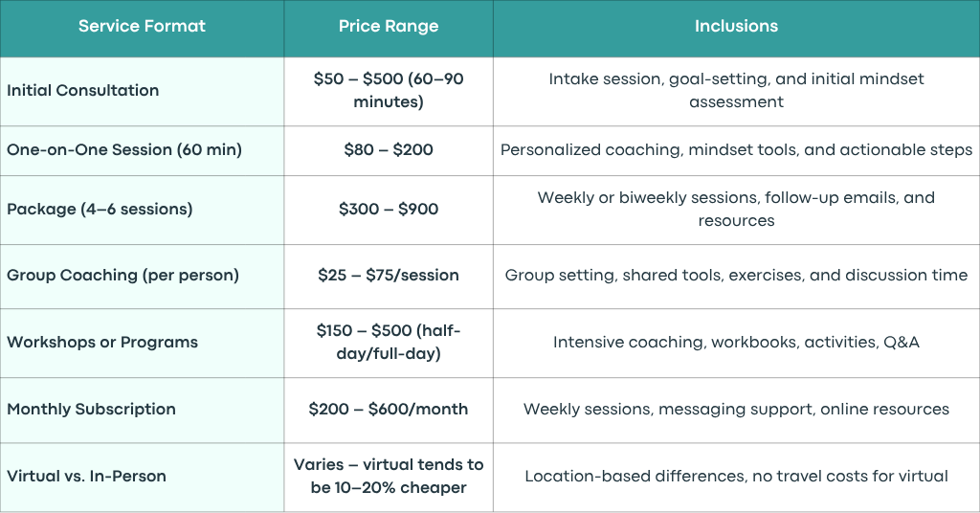Image resolution: width=980 pixels, height=513 pixels.
Task: Click the Intensive coaching, workbooks, activities cell
Action: [x=736, y=343]
